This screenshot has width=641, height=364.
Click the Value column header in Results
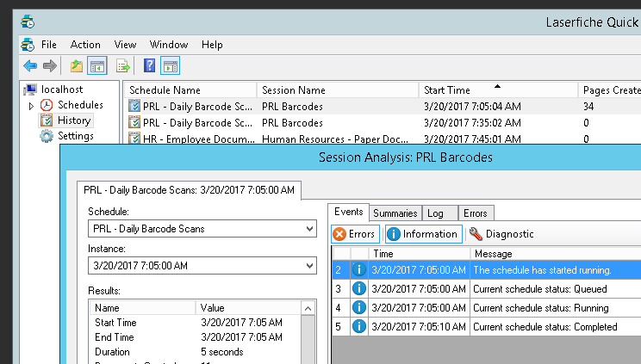tap(248, 307)
